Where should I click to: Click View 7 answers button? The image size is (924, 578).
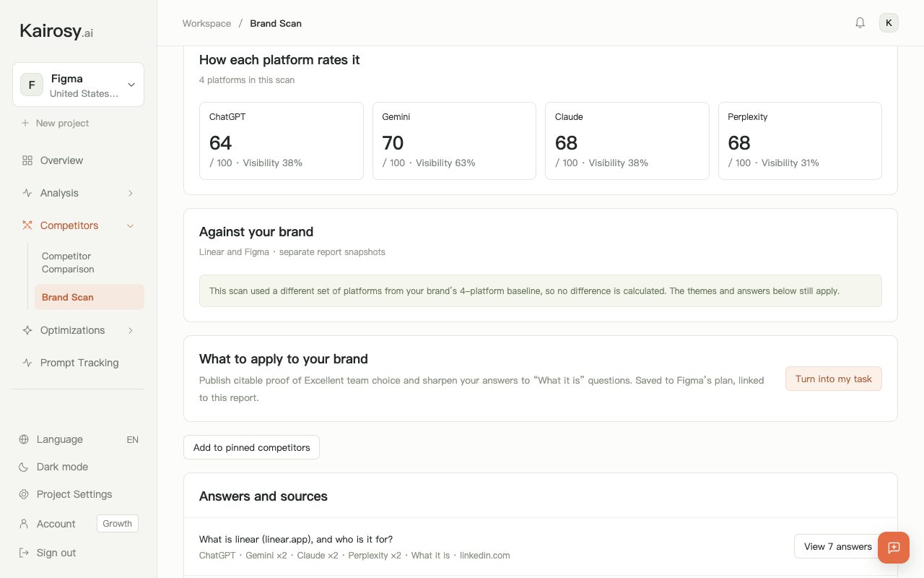837,546
